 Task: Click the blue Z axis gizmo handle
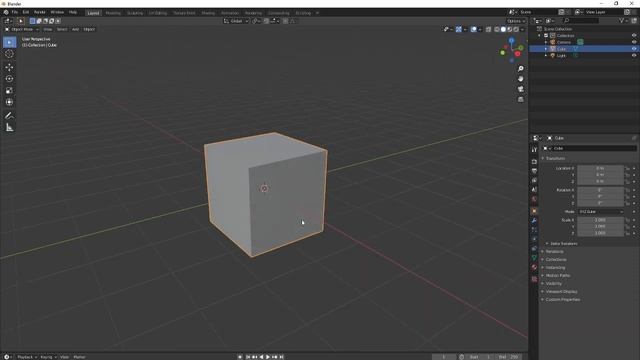click(x=511, y=40)
